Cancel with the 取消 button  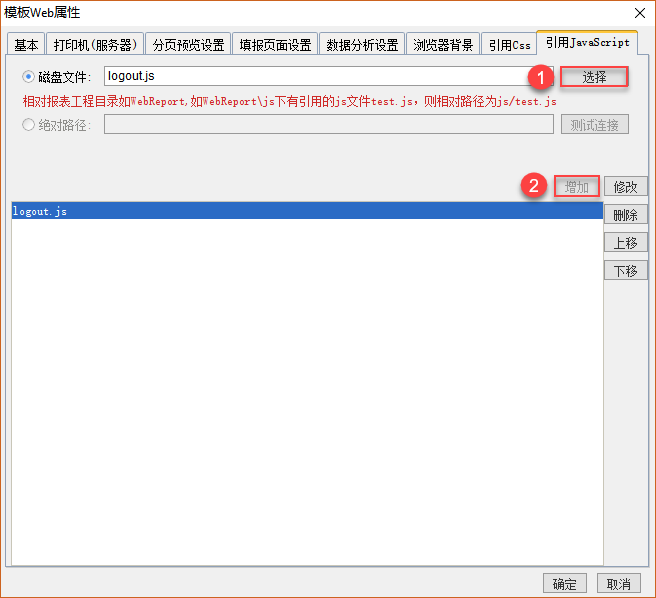click(x=618, y=583)
